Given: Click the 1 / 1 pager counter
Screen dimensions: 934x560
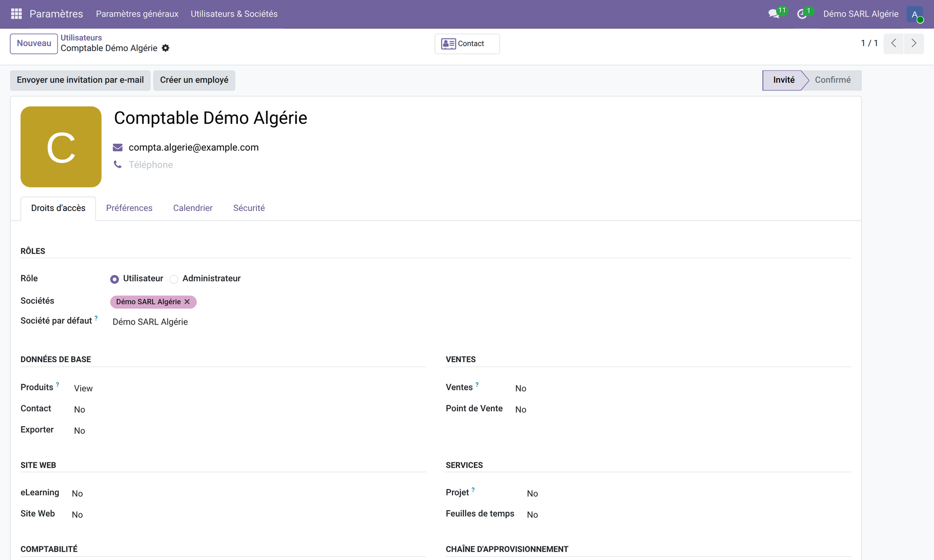Looking at the screenshot, I should coord(869,43).
